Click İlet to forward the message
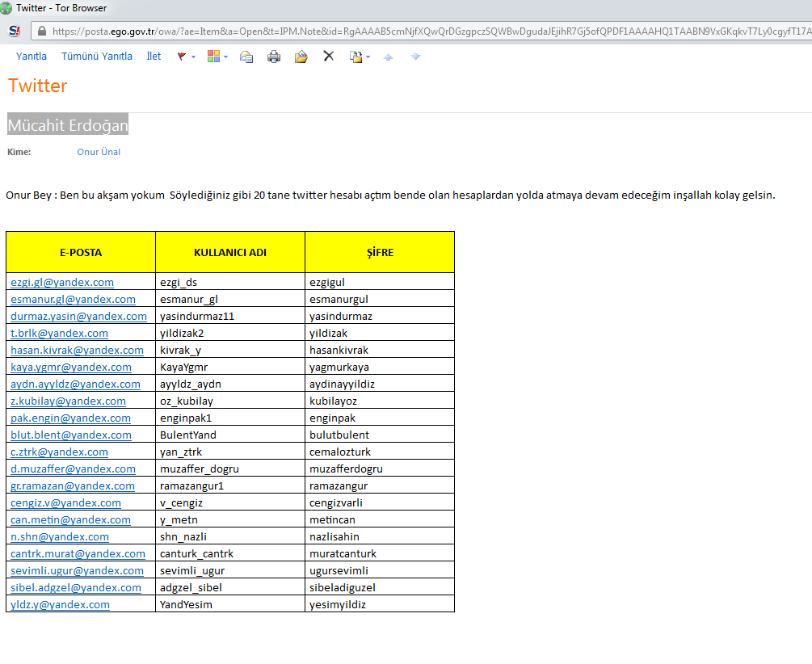Image resolution: width=812 pixels, height=664 pixels. [x=154, y=57]
